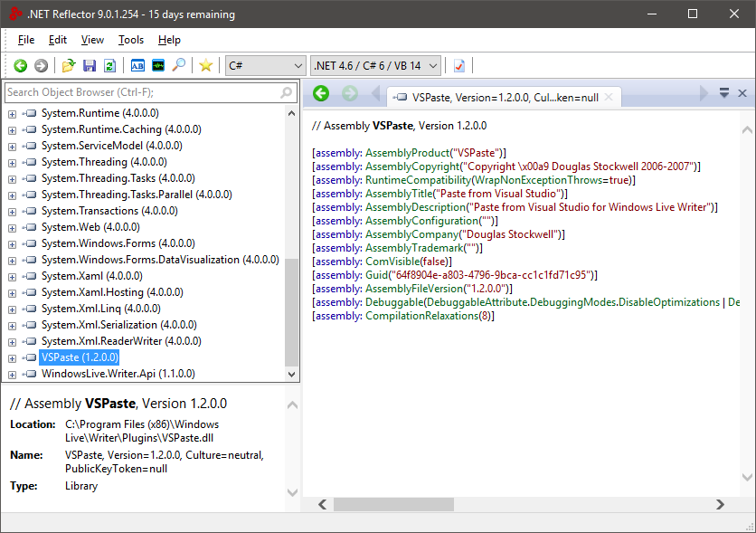The width and height of the screenshot is (756, 533).
Task: Select System.Windows.Forms (4.0.0.0) in tree
Action: (x=118, y=243)
